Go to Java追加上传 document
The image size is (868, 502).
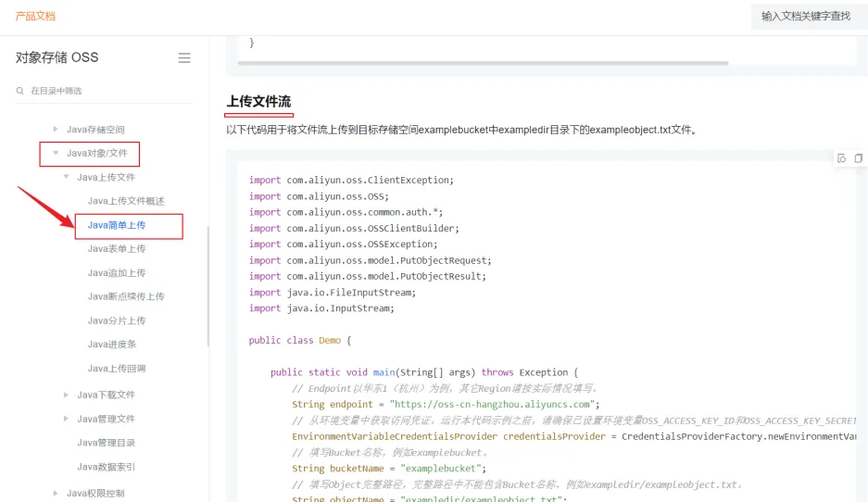117,273
